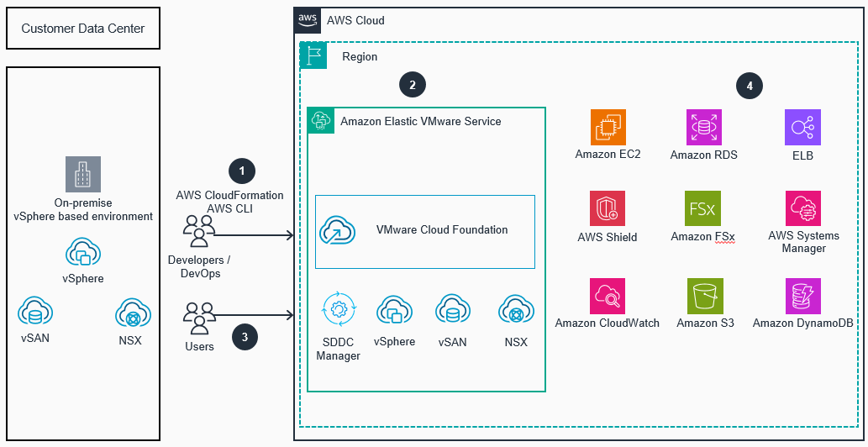This screenshot has height=447, width=868.
Task: Click the on-premise NSX icon
Action: [131, 314]
